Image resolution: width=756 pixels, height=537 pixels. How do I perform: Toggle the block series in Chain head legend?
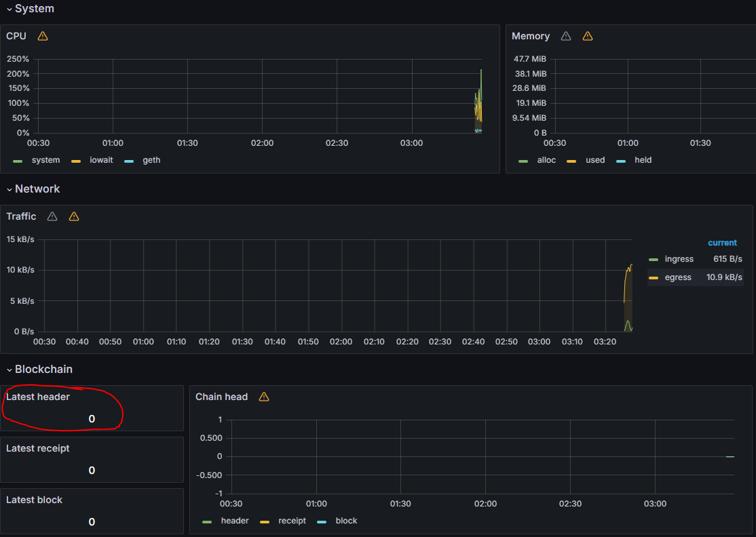coord(346,521)
